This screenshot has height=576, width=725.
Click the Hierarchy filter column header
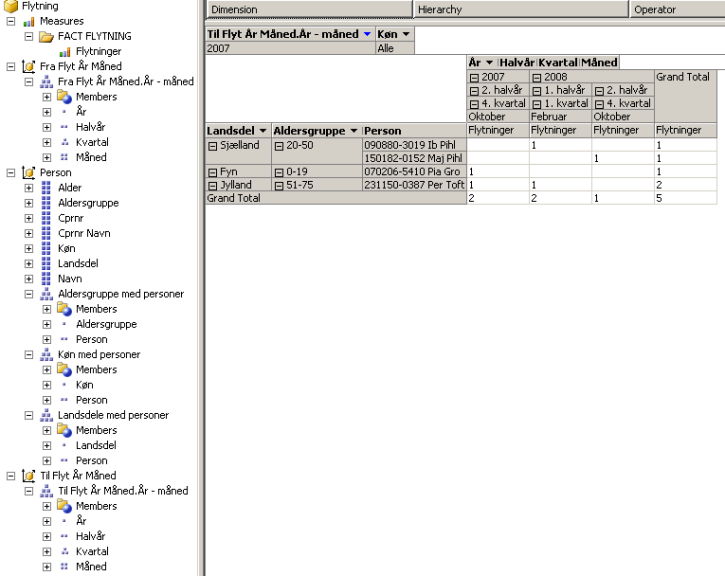pyautogui.click(x=521, y=9)
